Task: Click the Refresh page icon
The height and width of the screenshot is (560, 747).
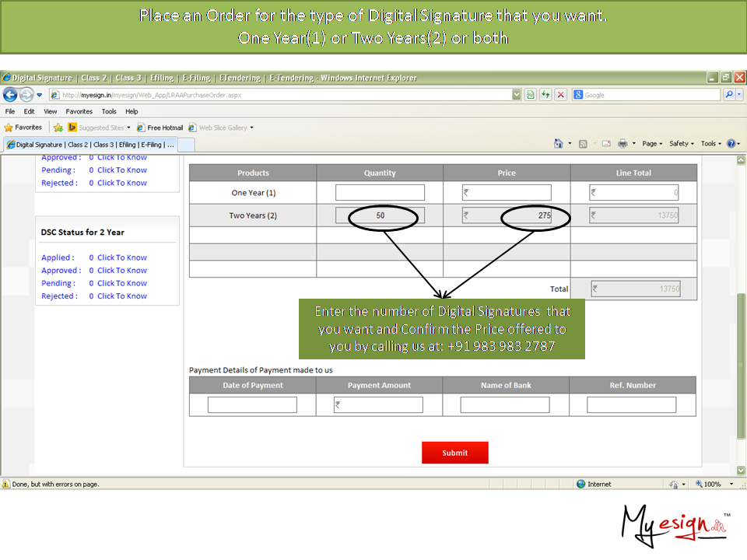Action: [545, 95]
